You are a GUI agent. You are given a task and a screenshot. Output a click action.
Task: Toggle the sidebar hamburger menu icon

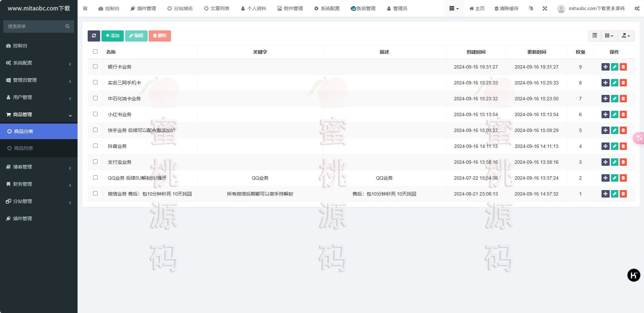click(x=85, y=8)
